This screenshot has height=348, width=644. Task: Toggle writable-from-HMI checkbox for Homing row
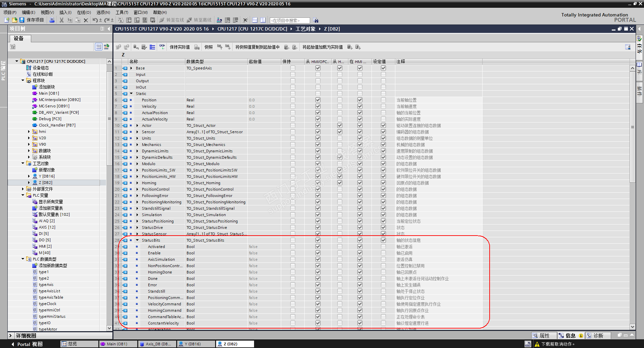point(340,183)
